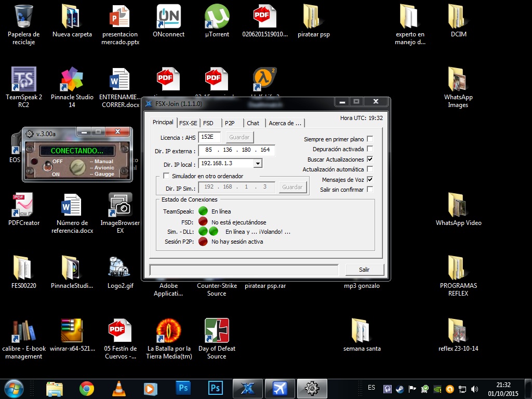Open Pinnacle Studio 14 shortcut
Viewport: 532px width, 399px height.
[72, 79]
